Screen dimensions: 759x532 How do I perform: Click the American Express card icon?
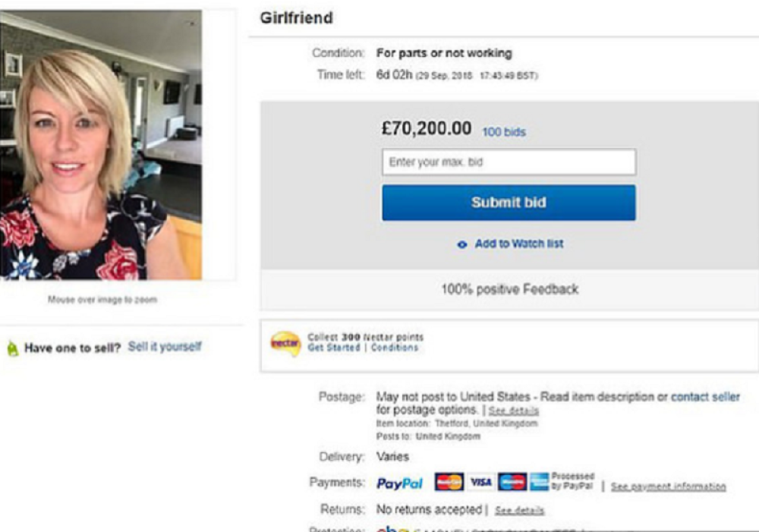[539, 482]
